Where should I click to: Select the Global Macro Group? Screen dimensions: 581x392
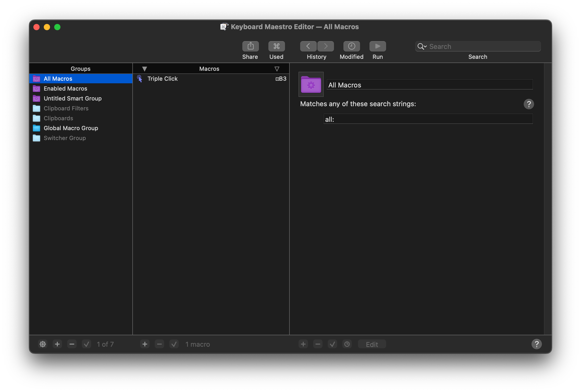tap(71, 128)
